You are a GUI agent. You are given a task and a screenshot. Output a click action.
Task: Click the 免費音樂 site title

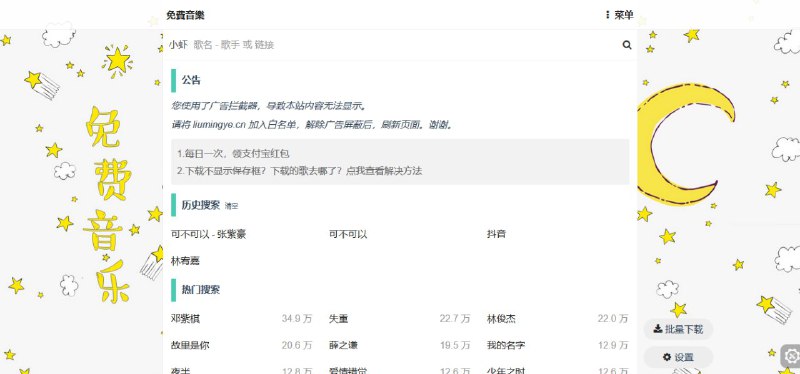click(x=185, y=15)
